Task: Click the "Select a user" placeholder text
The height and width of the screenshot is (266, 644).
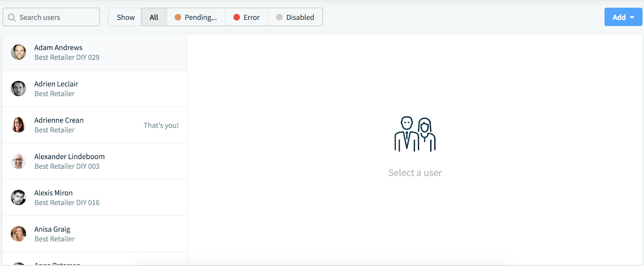Action: (415, 173)
